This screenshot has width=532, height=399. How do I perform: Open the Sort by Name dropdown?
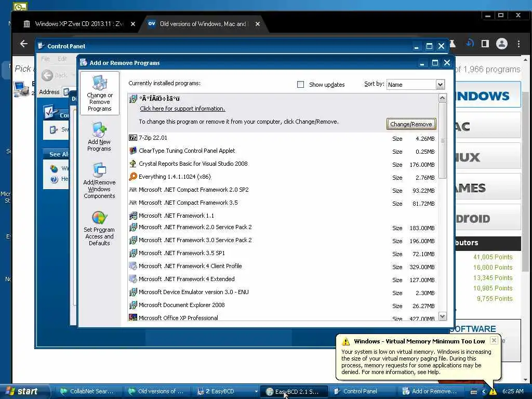coord(440,85)
